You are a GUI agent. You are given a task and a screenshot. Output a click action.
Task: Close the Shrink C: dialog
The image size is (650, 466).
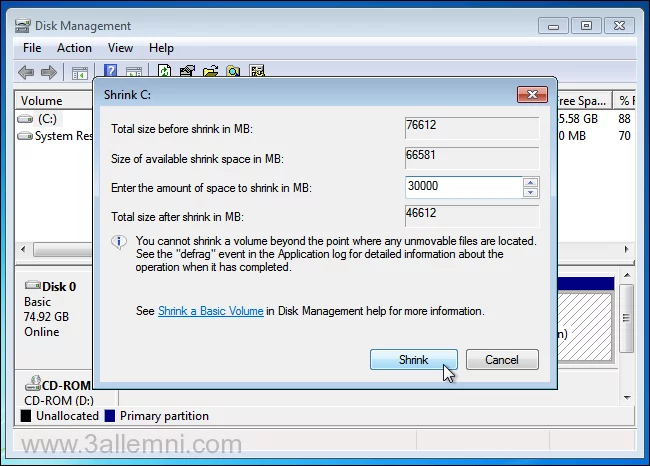tap(532, 95)
